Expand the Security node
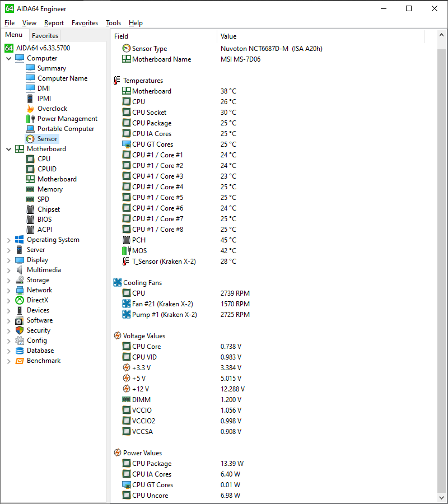 (x=8, y=330)
